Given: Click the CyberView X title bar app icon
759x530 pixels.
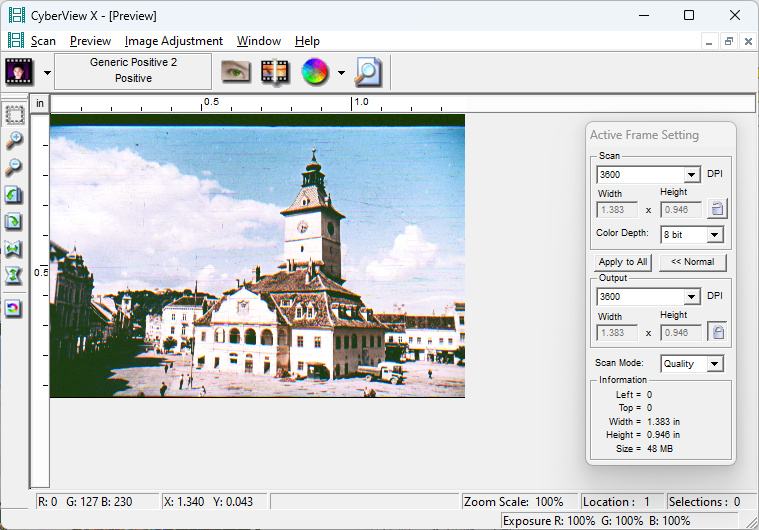Looking at the screenshot, I should click(16, 15).
